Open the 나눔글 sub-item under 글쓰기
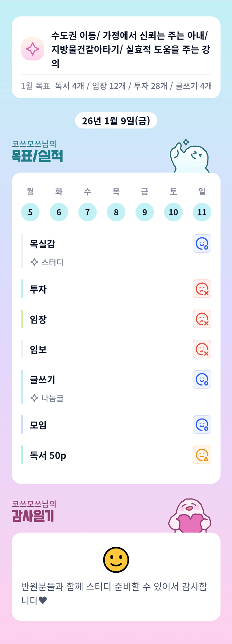Screen dimensions: 232x644 47,398
